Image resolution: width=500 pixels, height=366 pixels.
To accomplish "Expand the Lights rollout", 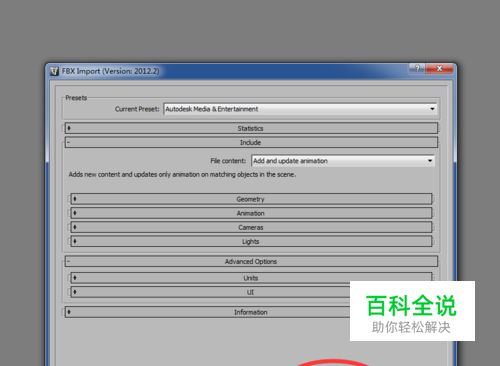I will click(x=251, y=241).
